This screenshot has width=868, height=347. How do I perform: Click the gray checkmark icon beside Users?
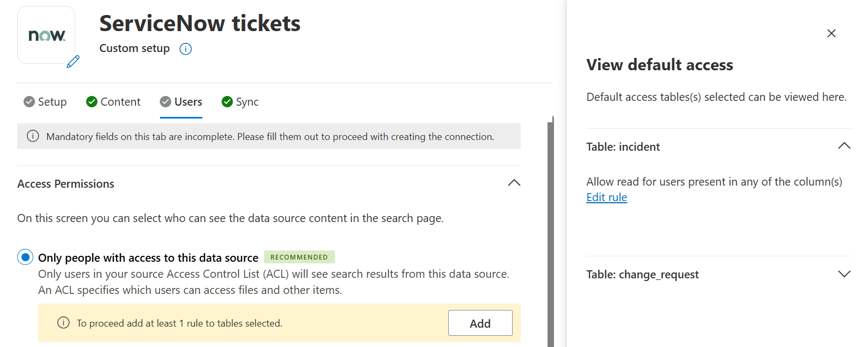click(166, 102)
